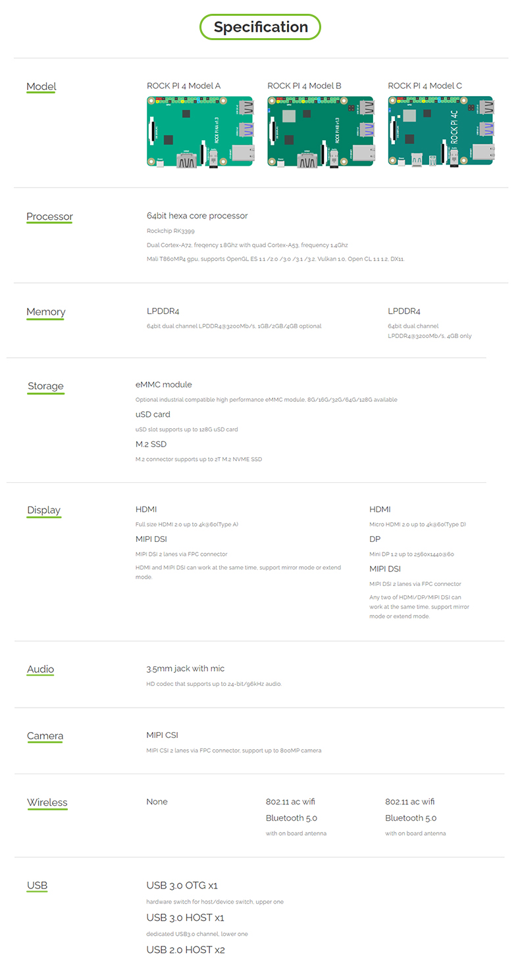The height and width of the screenshot is (980, 520).
Task: Click the USB section label
Action: (x=38, y=885)
